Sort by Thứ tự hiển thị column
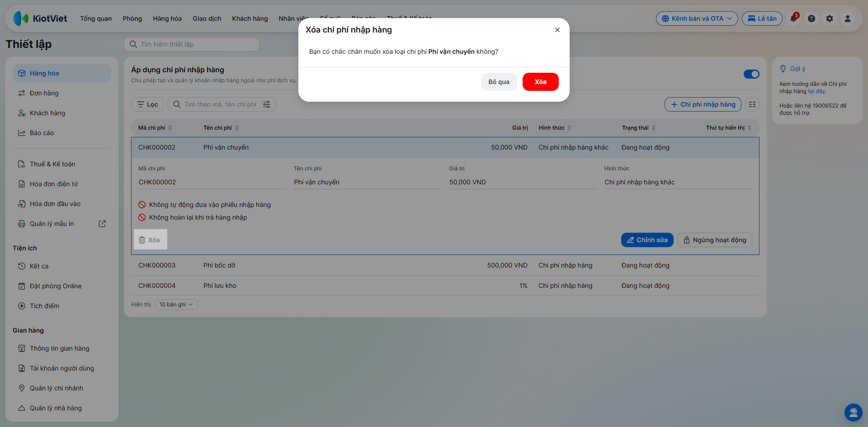This screenshot has width=868, height=427. point(729,128)
